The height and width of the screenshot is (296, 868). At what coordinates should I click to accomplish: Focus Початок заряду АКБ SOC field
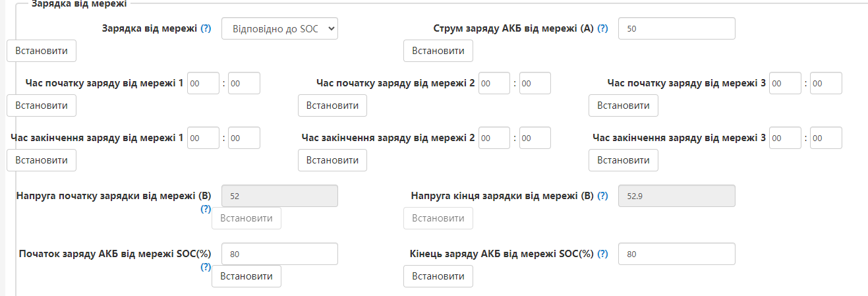click(x=280, y=254)
